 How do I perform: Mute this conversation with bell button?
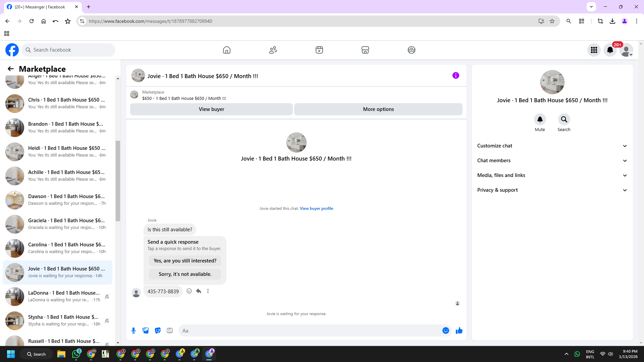point(540,119)
